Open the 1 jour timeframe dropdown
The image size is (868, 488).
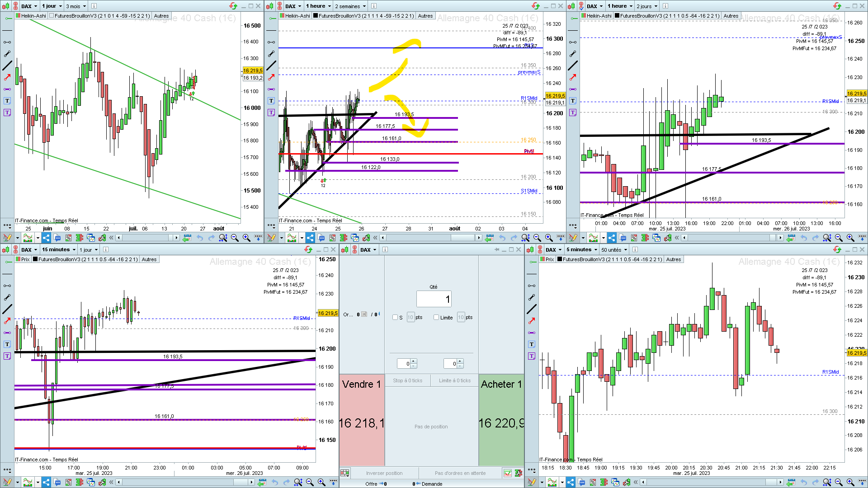click(x=52, y=6)
